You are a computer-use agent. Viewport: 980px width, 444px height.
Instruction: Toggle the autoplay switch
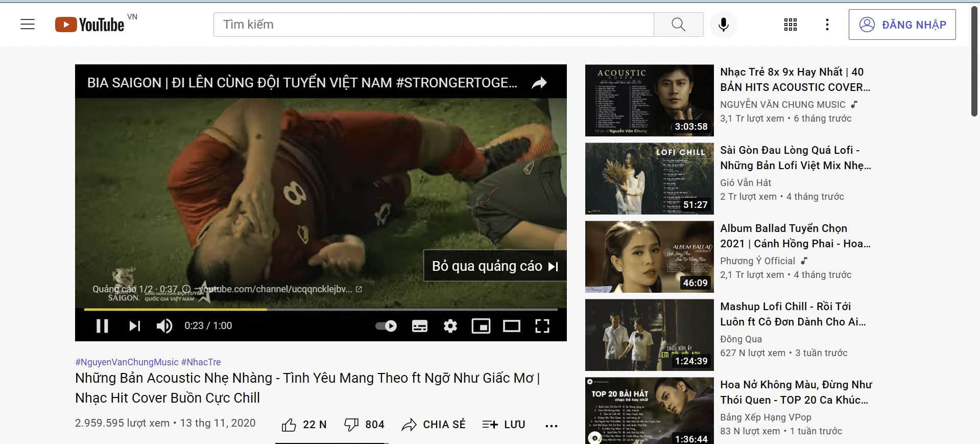(386, 326)
